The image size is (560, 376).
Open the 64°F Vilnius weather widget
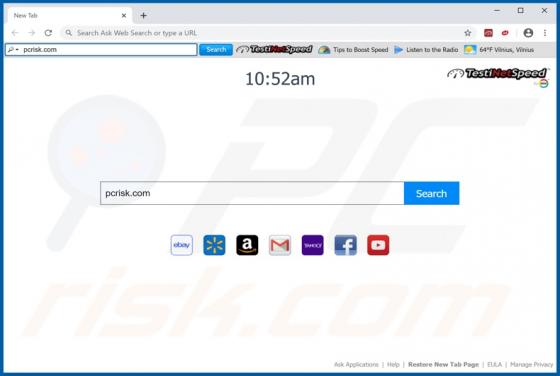tap(499, 50)
